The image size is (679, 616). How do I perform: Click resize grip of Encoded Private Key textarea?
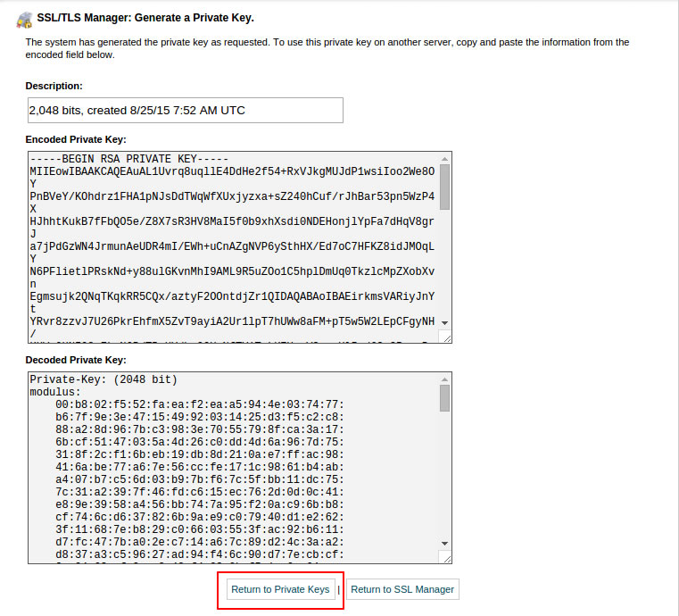(445, 337)
